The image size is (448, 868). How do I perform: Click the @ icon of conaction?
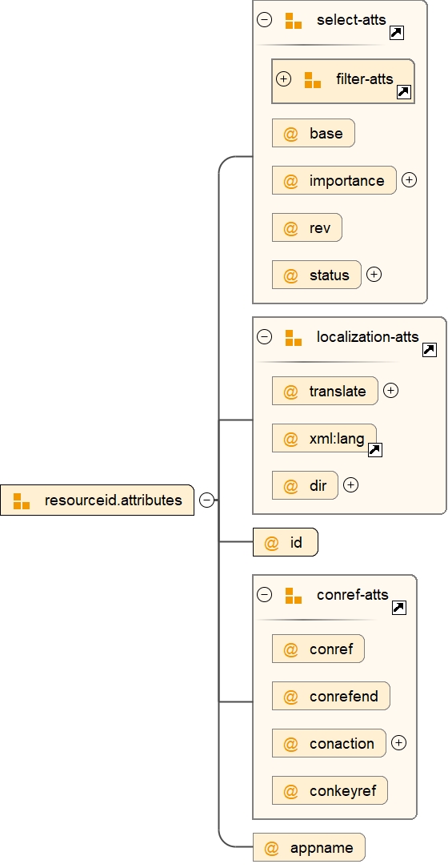pos(290,743)
